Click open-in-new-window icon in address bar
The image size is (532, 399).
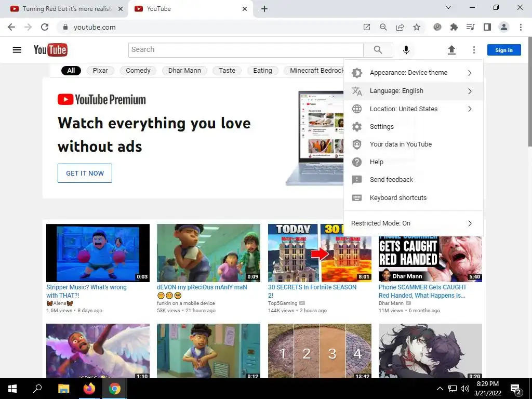tap(367, 27)
